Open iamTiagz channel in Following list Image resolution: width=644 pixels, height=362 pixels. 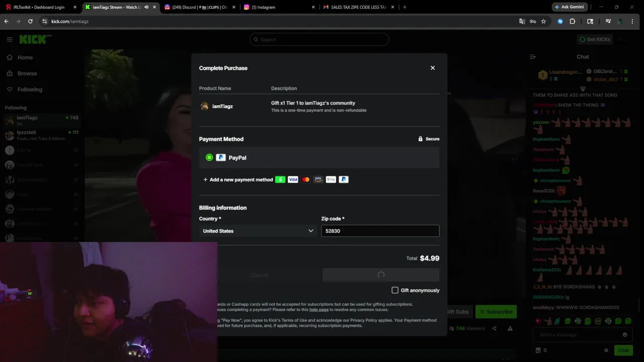tap(42, 121)
